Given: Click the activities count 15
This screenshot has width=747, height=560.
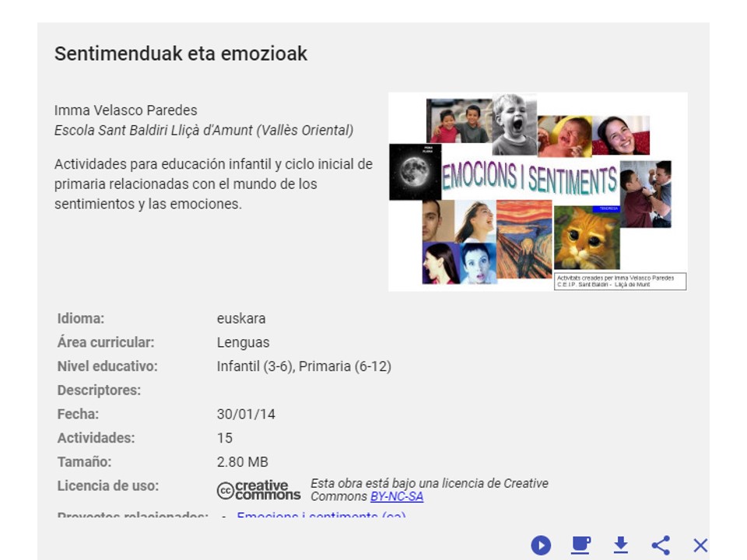Looking at the screenshot, I should click(x=224, y=438).
